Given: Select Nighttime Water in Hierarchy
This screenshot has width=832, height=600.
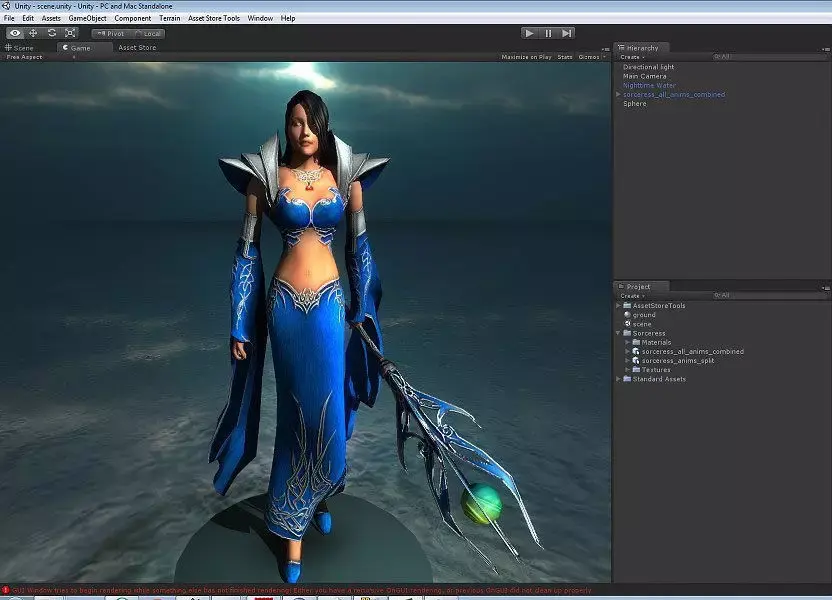Looking at the screenshot, I should coord(649,85).
